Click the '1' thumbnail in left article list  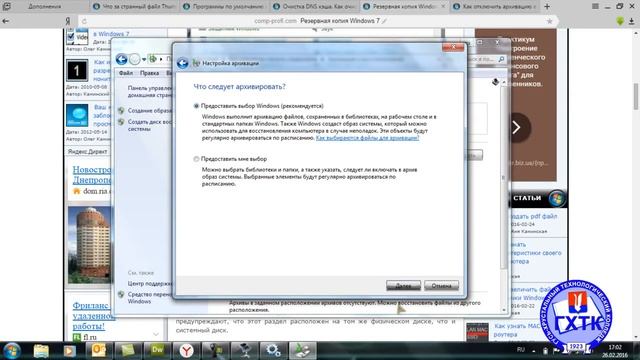click(77, 71)
